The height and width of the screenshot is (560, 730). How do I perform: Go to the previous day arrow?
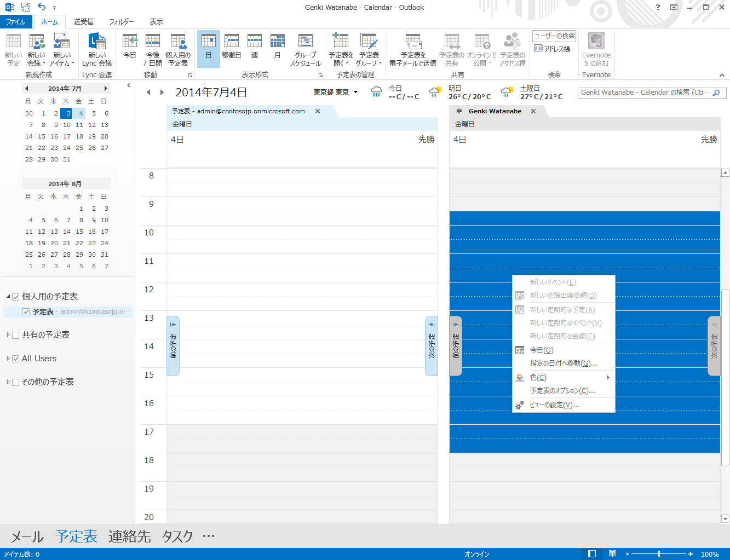tap(148, 93)
